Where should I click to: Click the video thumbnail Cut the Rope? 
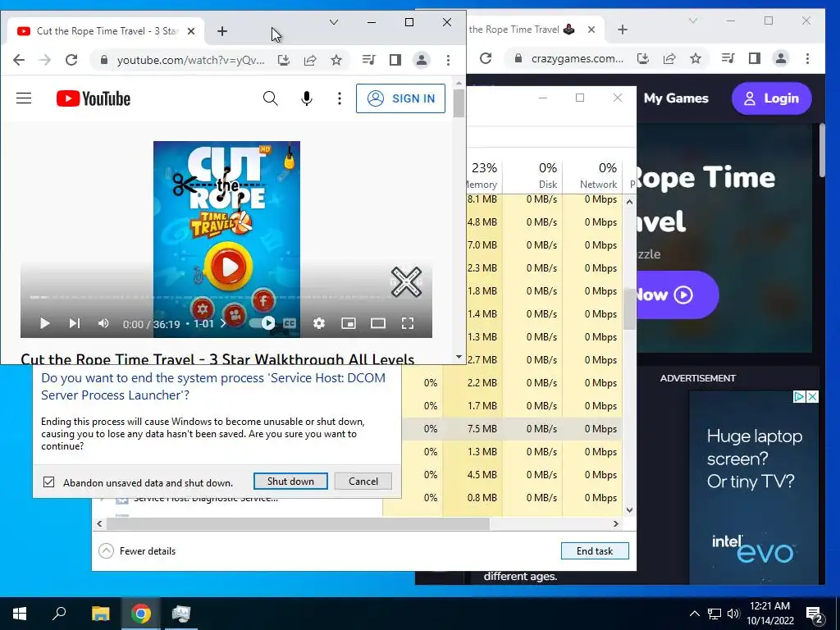coord(226,240)
